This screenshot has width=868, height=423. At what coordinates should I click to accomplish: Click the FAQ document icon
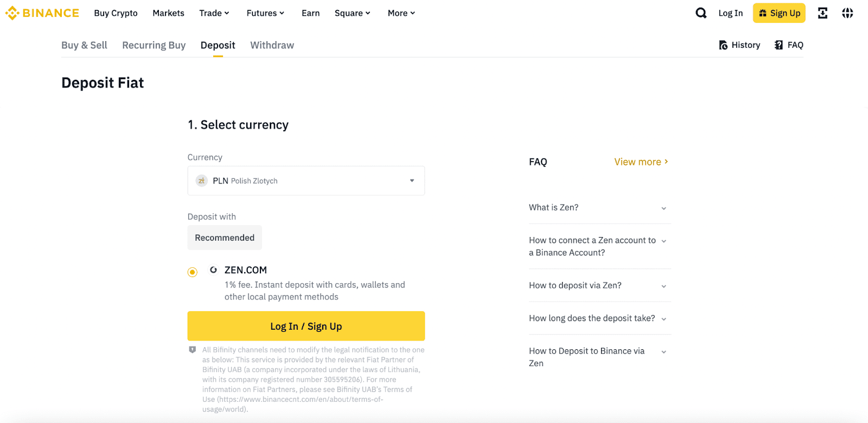(778, 45)
